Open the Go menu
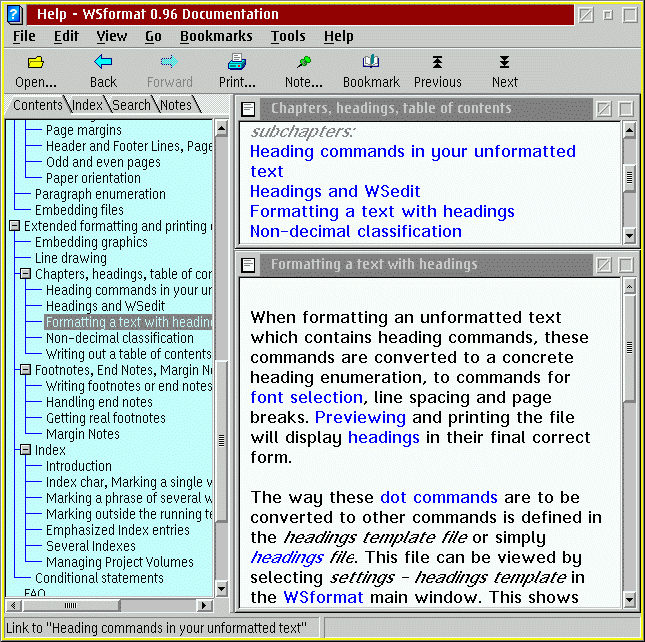645x642 pixels. (153, 36)
